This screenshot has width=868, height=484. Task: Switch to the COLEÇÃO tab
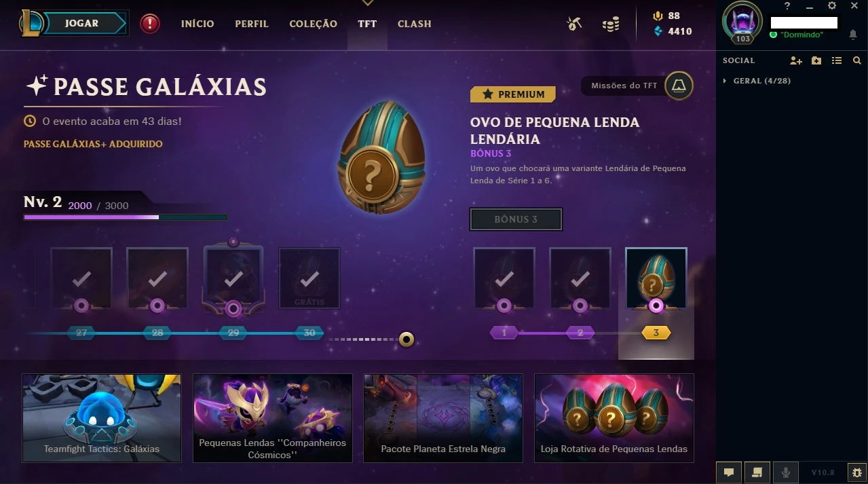tap(313, 24)
